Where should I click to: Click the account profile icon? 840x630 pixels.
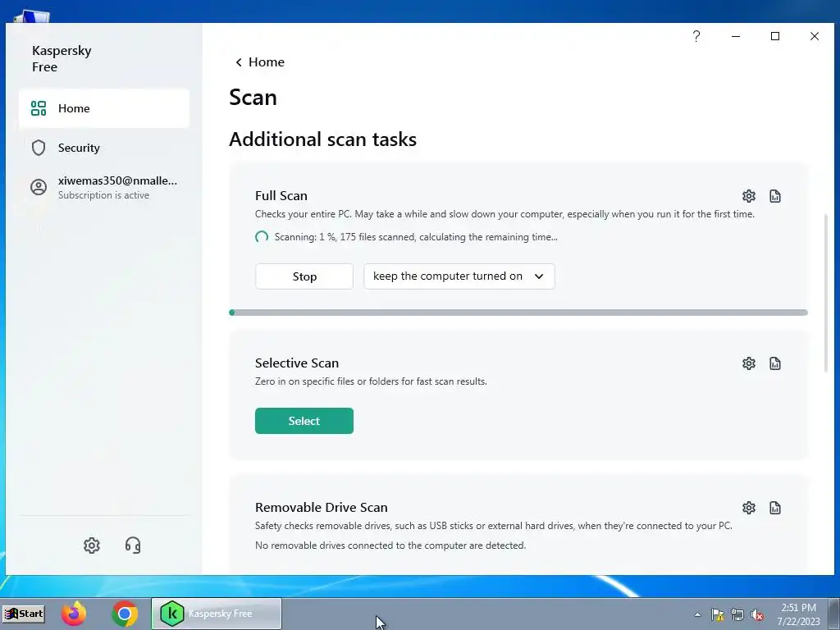coord(39,187)
